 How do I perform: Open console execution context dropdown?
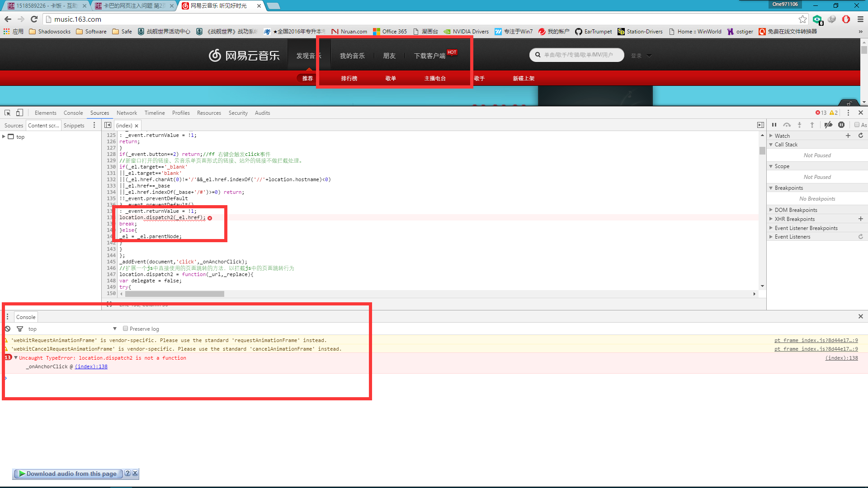pos(72,329)
